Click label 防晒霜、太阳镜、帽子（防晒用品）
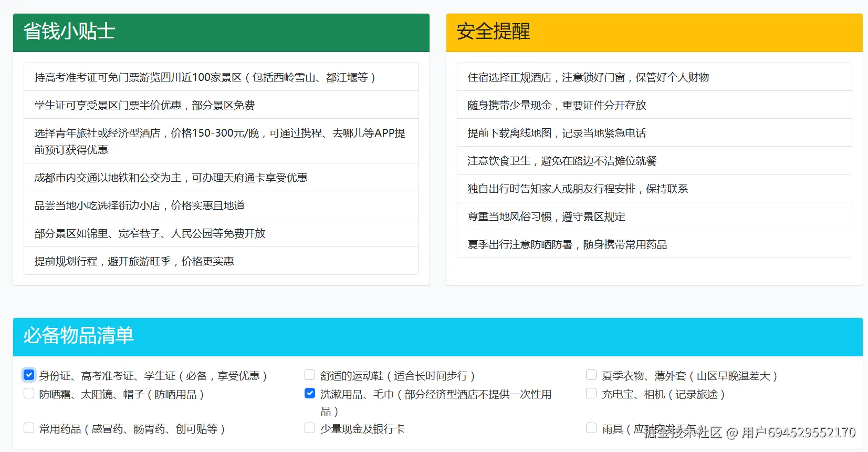 click(122, 394)
